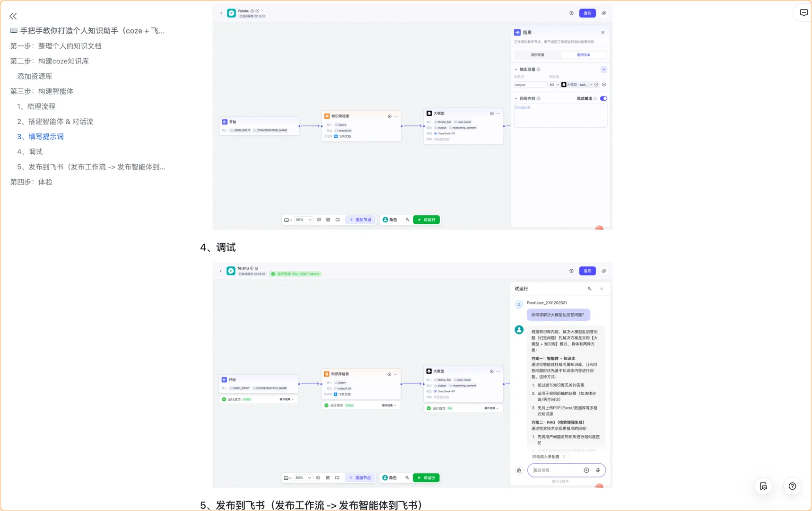Click 发布 in the 结束-panel workflow screenshot
Image resolution: width=812 pixels, height=511 pixels.
pyautogui.click(x=587, y=13)
